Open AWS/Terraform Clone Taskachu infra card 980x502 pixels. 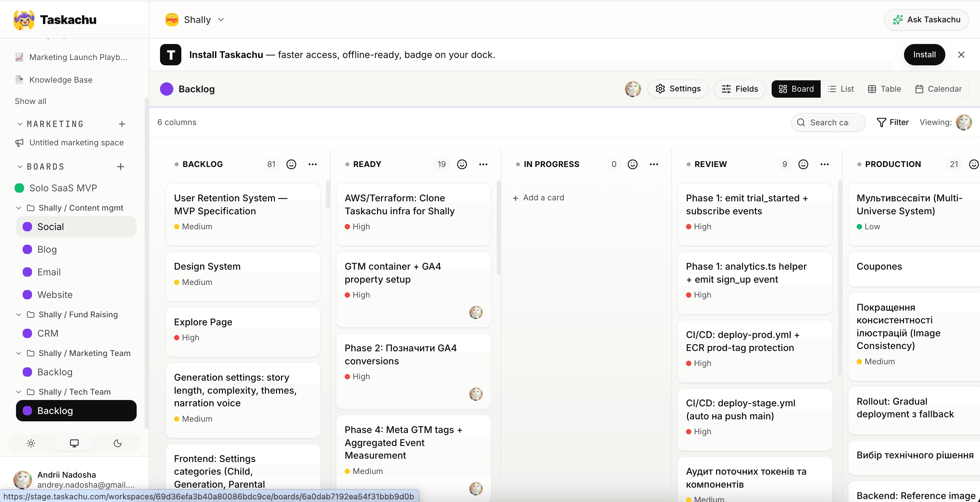point(414,214)
